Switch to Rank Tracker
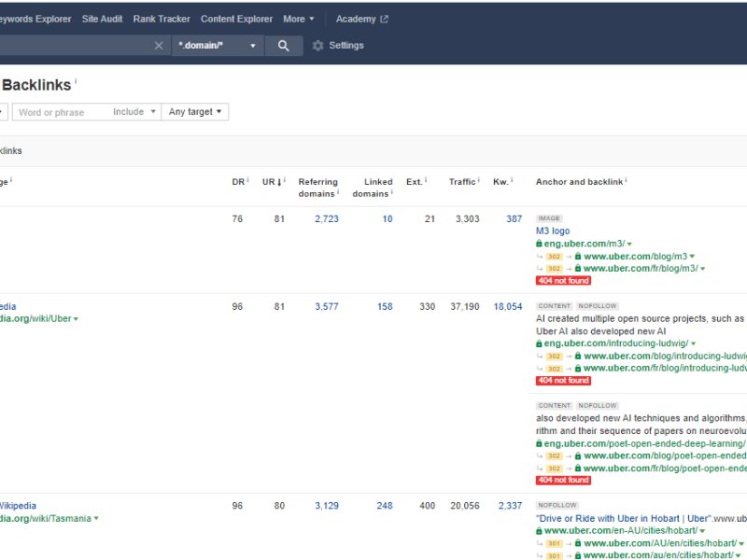Viewport: 747px width, 560px height. [162, 19]
